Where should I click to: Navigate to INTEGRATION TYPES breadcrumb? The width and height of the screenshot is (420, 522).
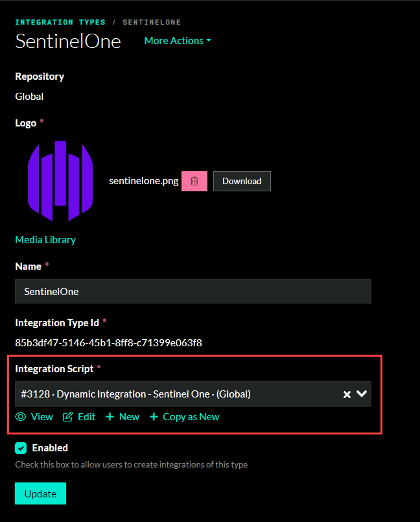[60, 21]
